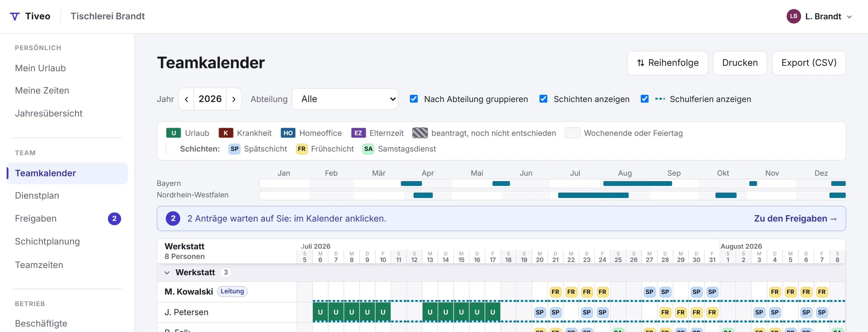The height and width of the screenshot is (332, 868).
Task: Go to previous year with left arrow
Action: tap(186, 99)
